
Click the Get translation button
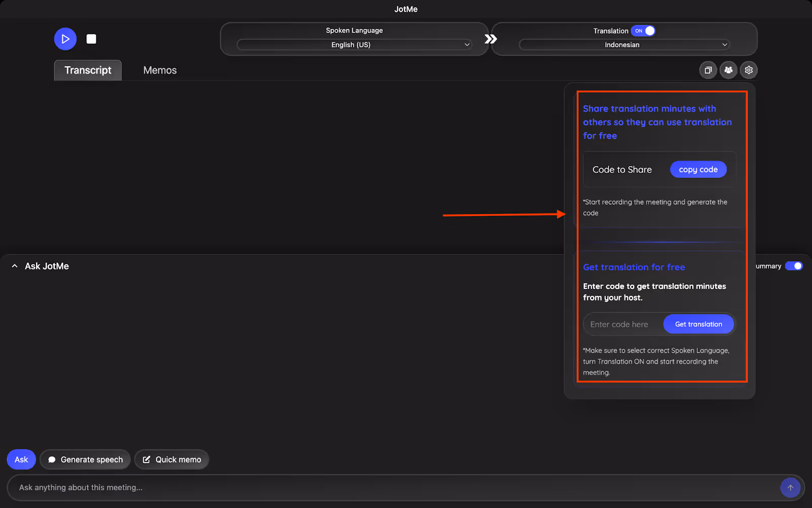click(x=698, y=324)
